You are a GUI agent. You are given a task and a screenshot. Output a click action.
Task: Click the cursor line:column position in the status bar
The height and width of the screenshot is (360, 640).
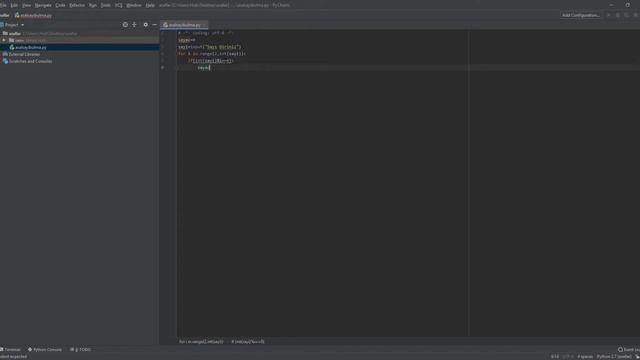[555, 357]
